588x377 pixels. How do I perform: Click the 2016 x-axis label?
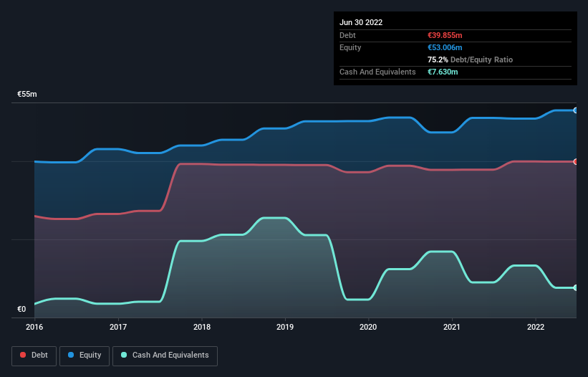pyautogui.click(x=34, y=327)
